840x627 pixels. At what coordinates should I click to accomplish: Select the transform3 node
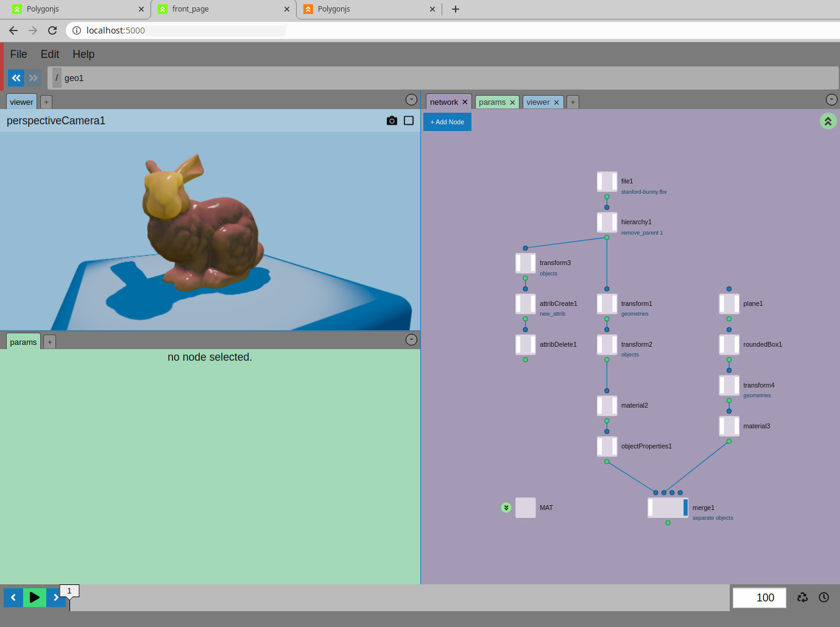tap(525, 263)
